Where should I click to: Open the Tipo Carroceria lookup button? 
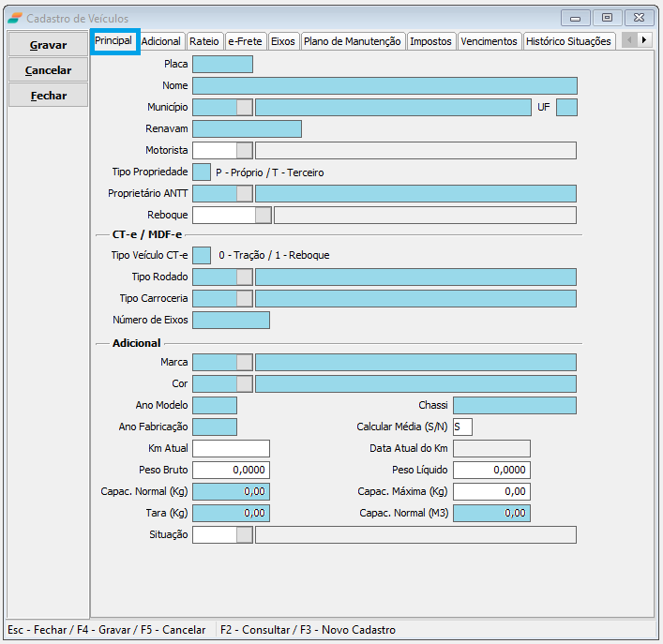click(x=244, y=298)
